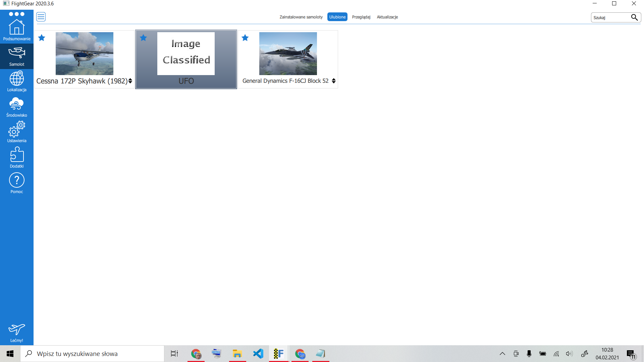Open the Pomoc help page
The width and height of the screenshot is (644, 362).
17,183
